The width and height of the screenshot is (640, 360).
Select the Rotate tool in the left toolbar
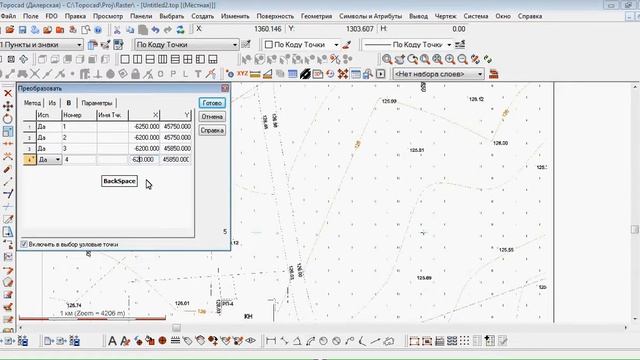point(8,119)
